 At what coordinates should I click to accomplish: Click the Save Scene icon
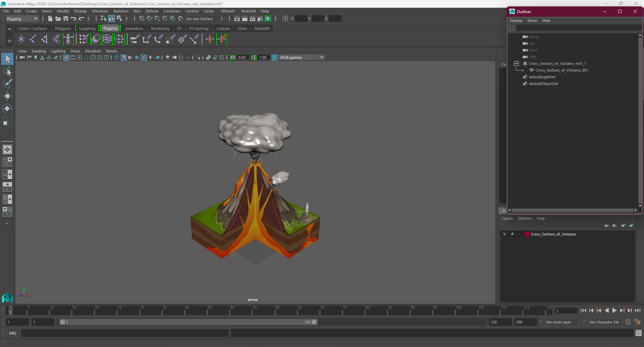click(65, 19)
